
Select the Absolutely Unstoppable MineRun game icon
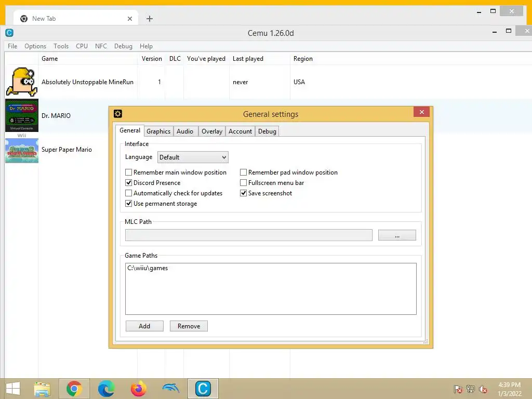click(22, 82)
